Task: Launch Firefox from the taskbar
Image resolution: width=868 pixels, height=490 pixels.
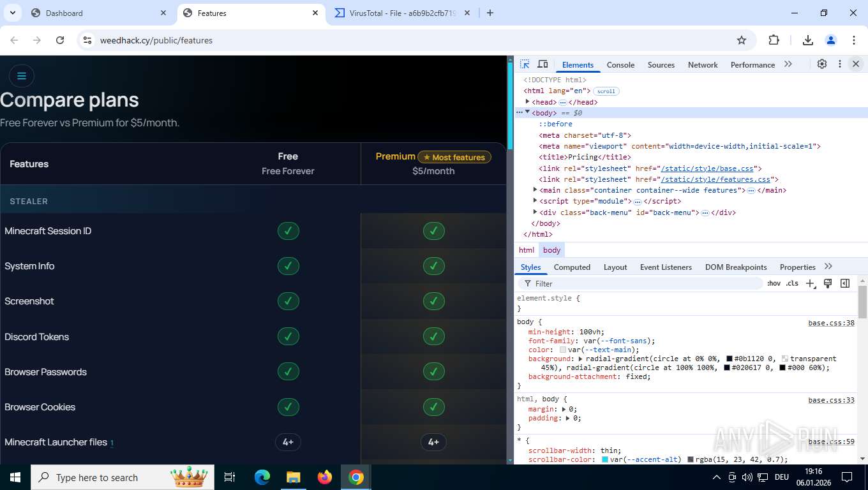Action: click(x=325, y=477)
